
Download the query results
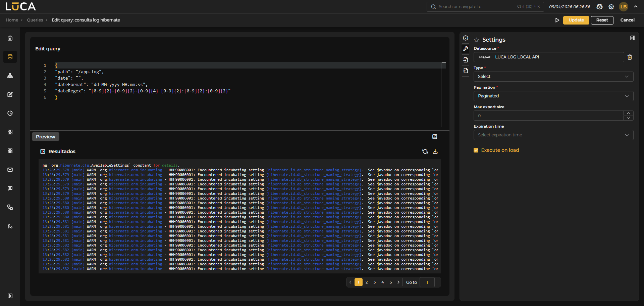[x=435, y=151]
